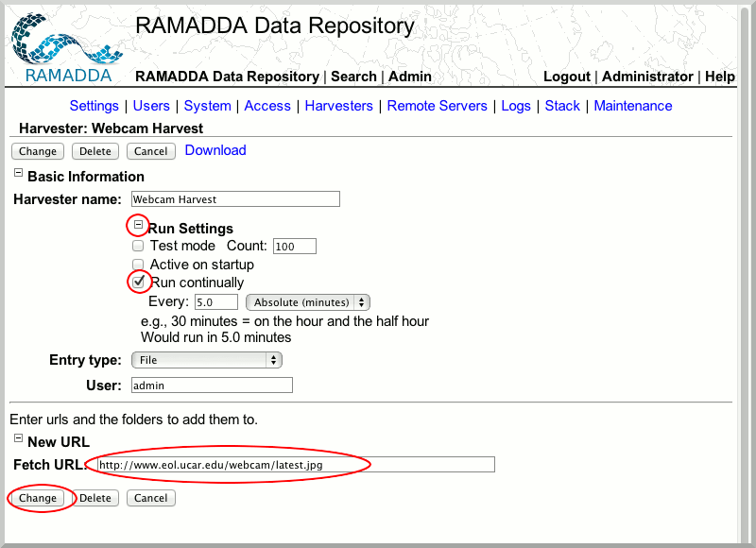Open the Harvesters admin tab
Image resolution: width=756 pixels, height=548 pixels.
(x=338, y=106)
